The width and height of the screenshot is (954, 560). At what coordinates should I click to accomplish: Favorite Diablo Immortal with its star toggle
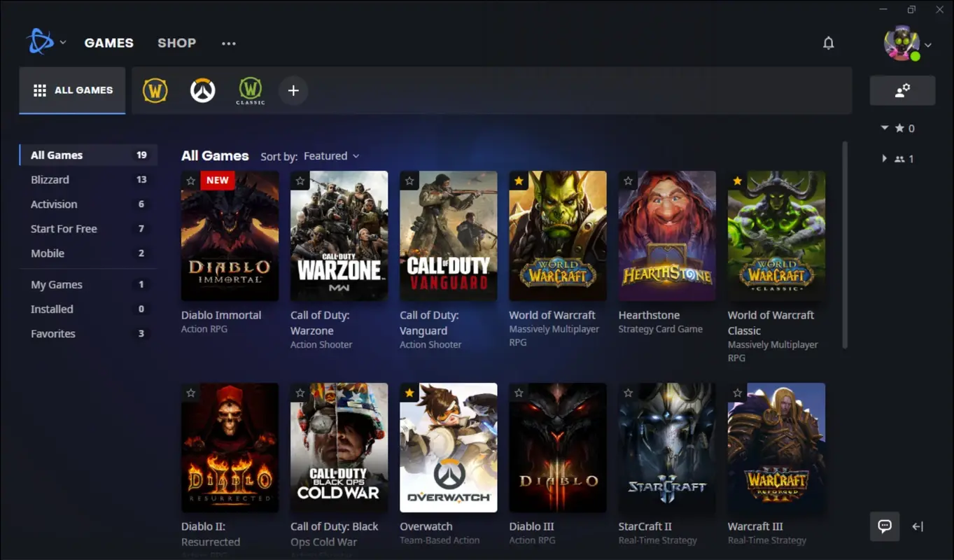coord(190,180)
